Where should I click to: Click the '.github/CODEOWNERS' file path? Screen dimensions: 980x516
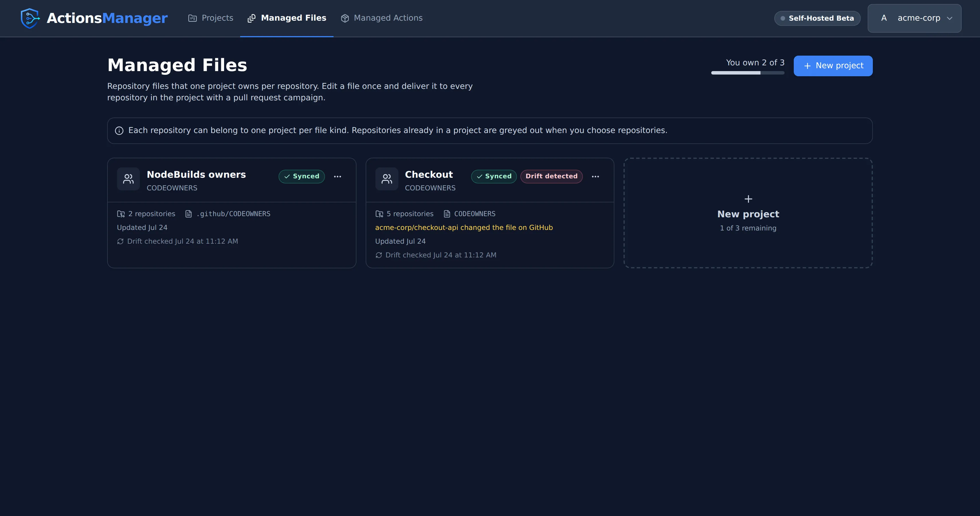tap(233, 214)
